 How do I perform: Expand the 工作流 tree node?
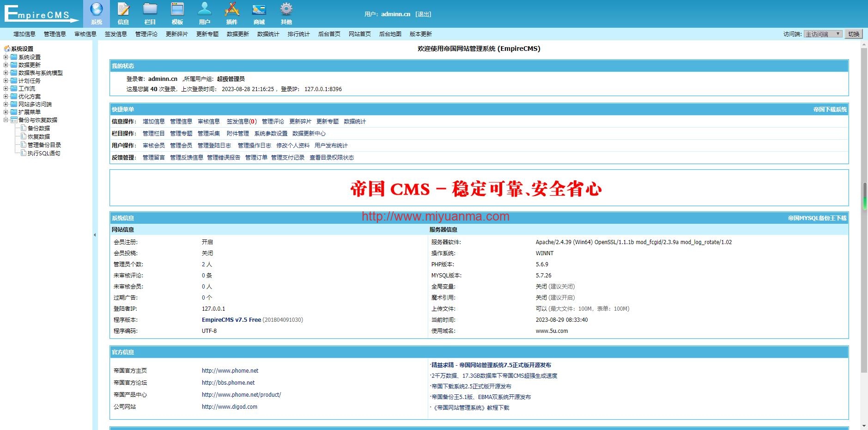point(6,88)
